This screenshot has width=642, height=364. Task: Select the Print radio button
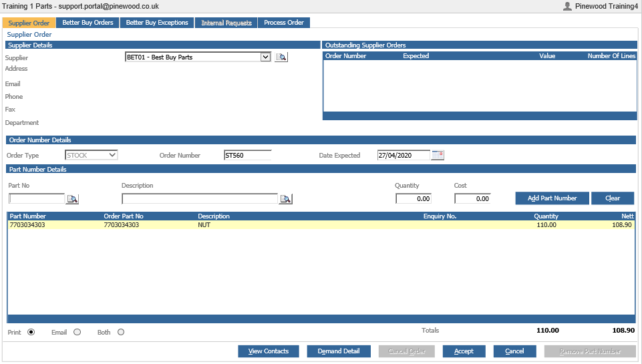click(31, 332)
